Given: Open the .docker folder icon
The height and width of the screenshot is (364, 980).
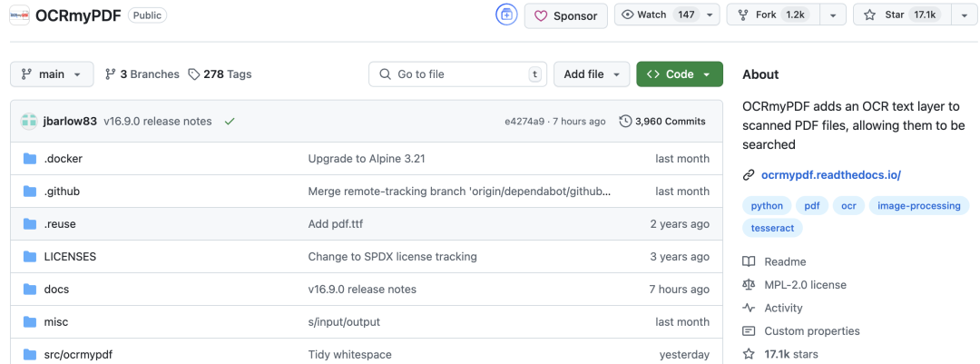Looking at the screenshot, I should click(x=29, y=159).
